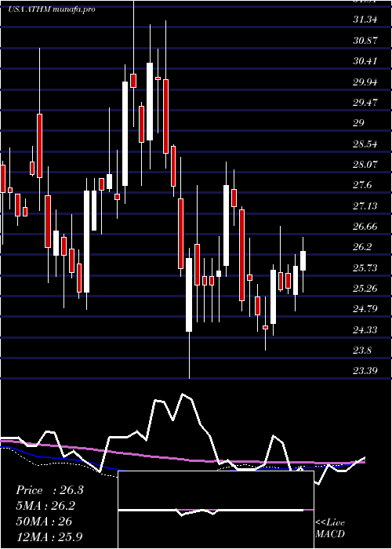Click the 27.13 price axis label

click(365, 205)
